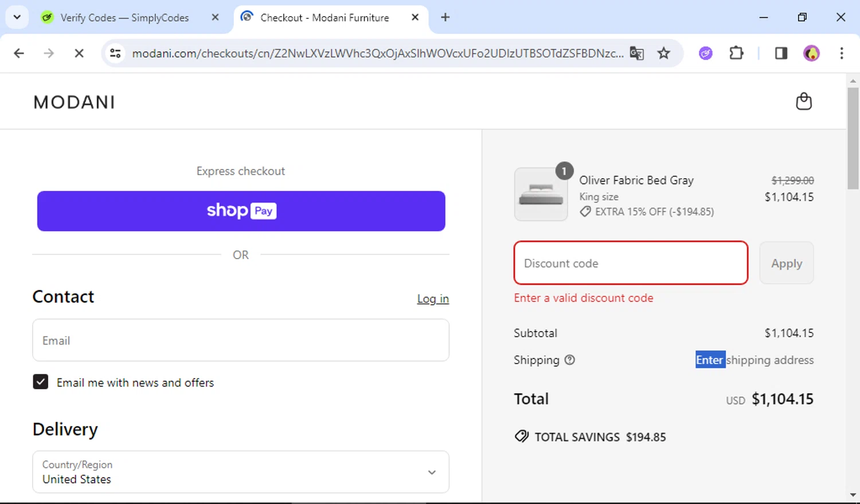
Task: Open the tab search dropdown arrow
Action: tap(17, 17)
